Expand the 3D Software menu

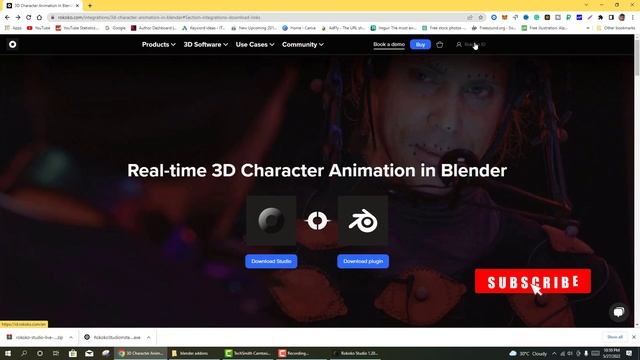pyautogui.click(x=206, y=44)
